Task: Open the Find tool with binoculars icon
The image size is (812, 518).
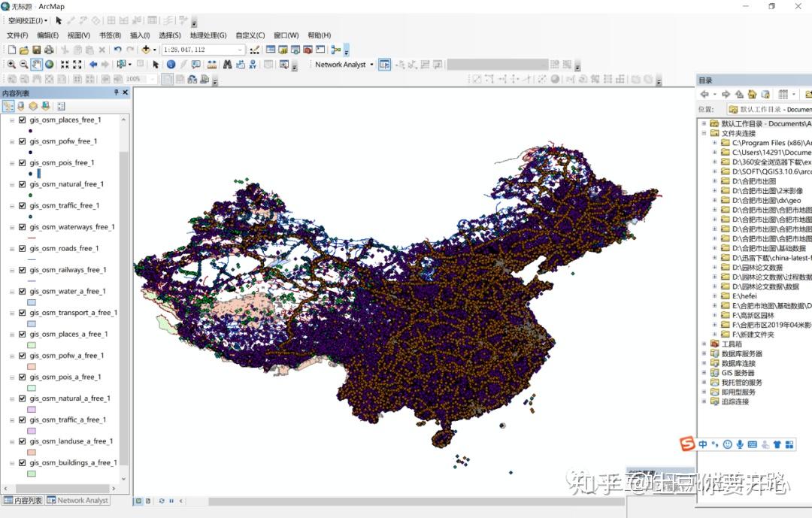Action: (228, 64)
